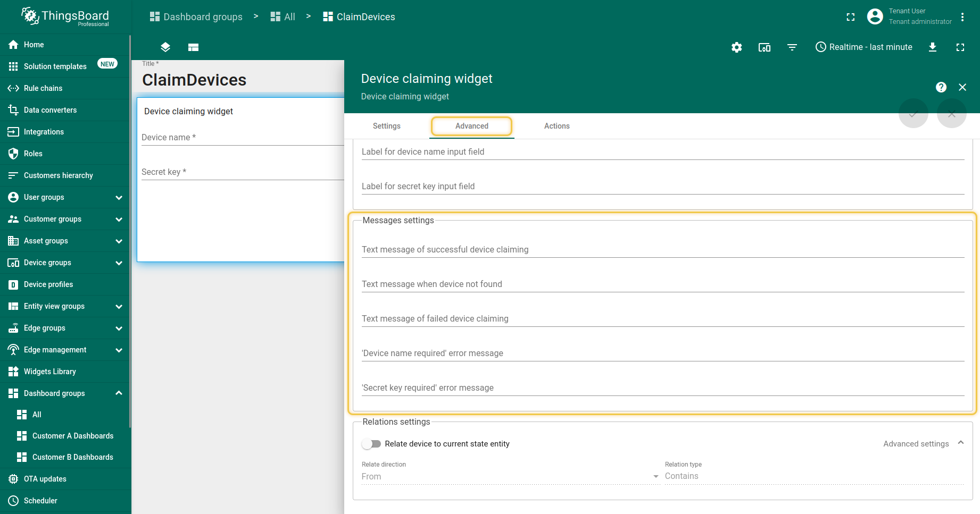Switch to the Actions tab
980x514 pixels.
557,126
